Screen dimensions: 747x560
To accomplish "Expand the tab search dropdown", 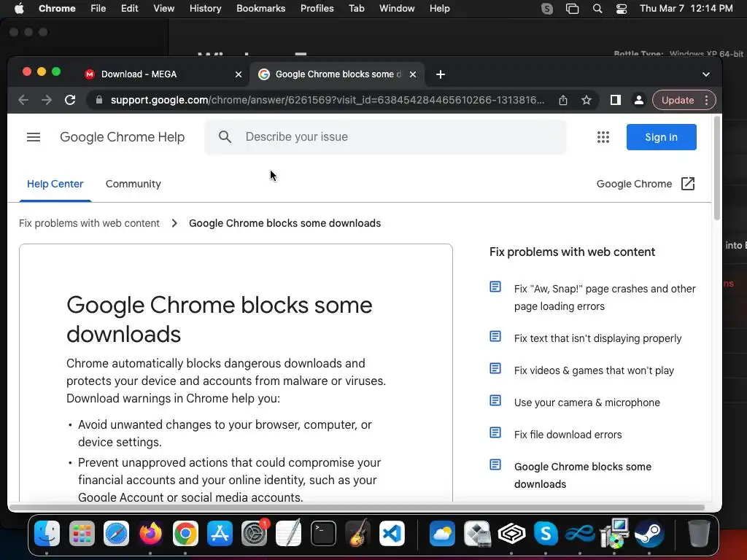I will pyautogui.click(x=705, y=74).
